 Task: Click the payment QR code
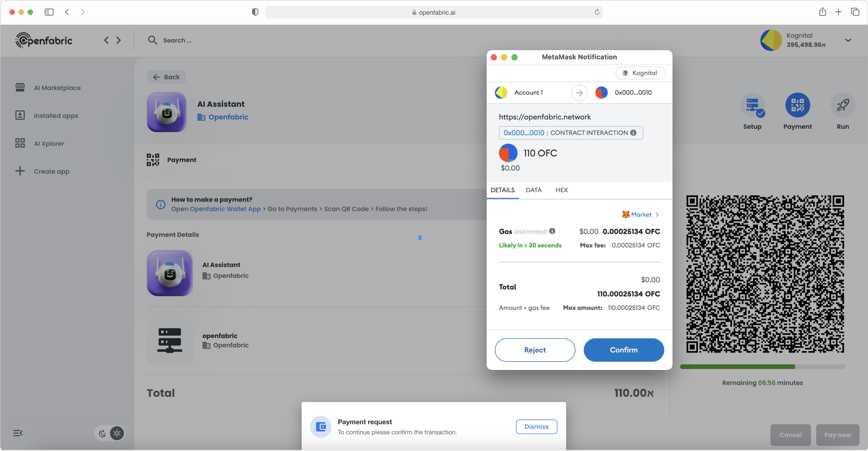[x=765, y=274]
